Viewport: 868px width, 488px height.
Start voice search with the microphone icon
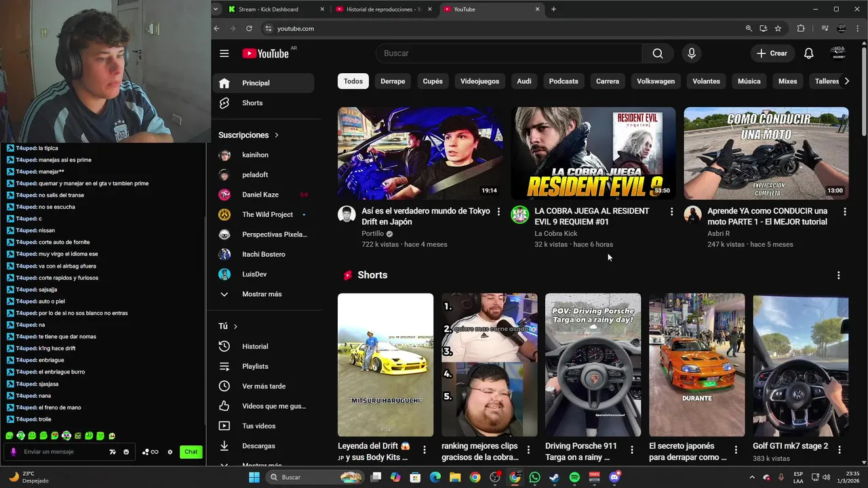691,54
